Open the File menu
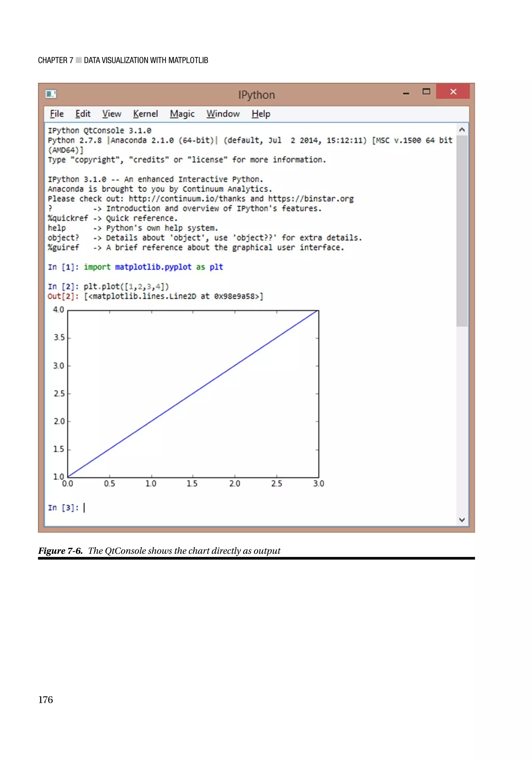The width and height of the screenshot is (532, 760). click(57, 114)
